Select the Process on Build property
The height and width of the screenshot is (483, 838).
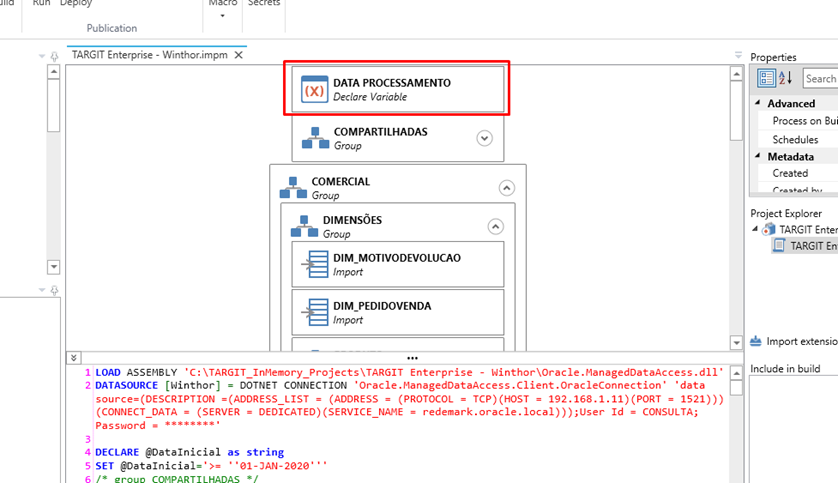coord(805,121)
